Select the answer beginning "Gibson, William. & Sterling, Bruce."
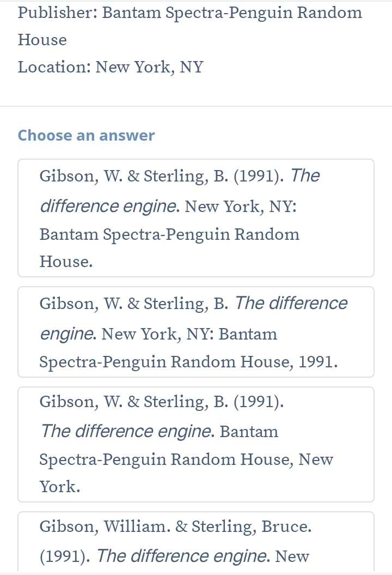Viewport: 392px width, 575px height. [196, 541]
